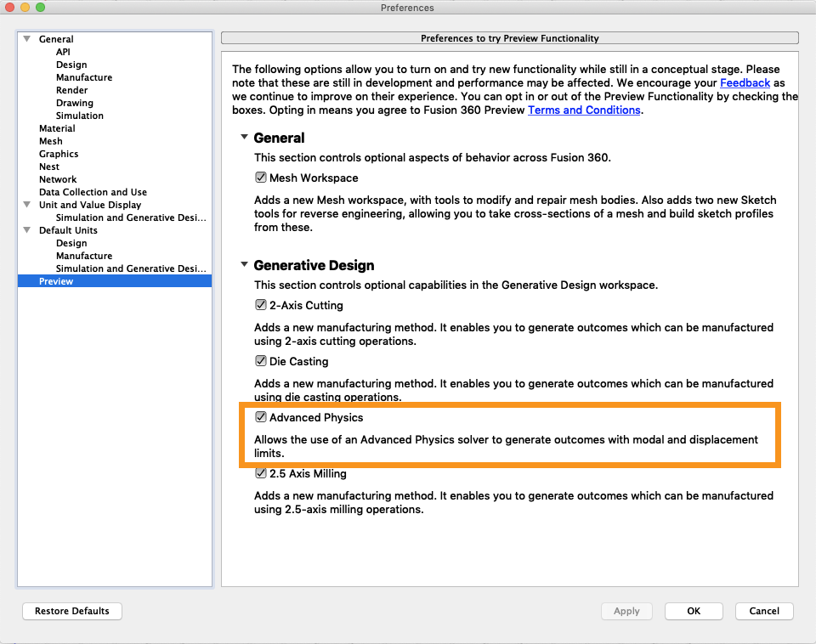Minimize the window with yellow button
Viewport: 816px width, 644px height.
pyautogui.click(x=25, y=8)
